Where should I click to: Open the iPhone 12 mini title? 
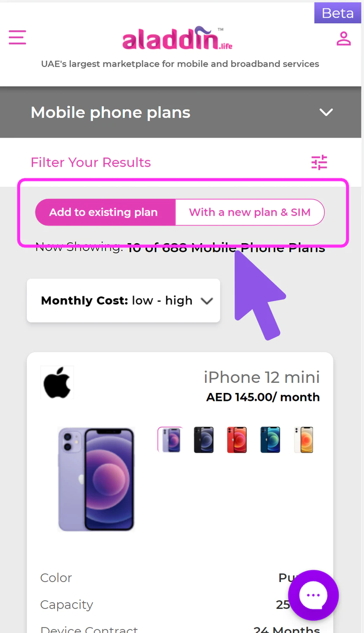(x=262, y=377)
